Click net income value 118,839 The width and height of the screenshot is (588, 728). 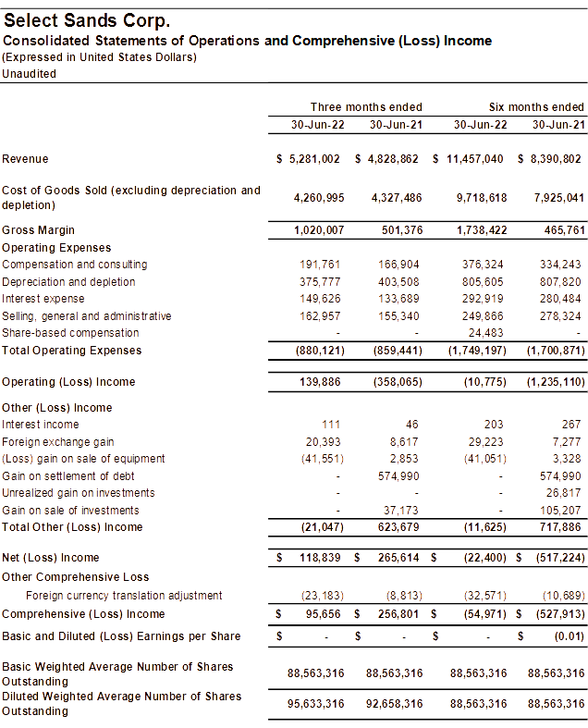(320, 558)
